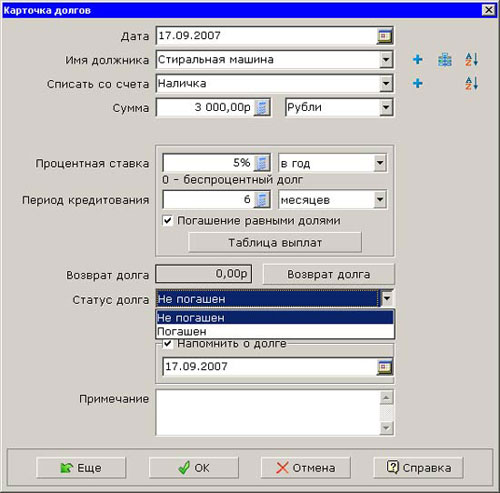Add new debtor with plus icon
Viewport: 500px width, 493px height.
[x=417, y=60]
